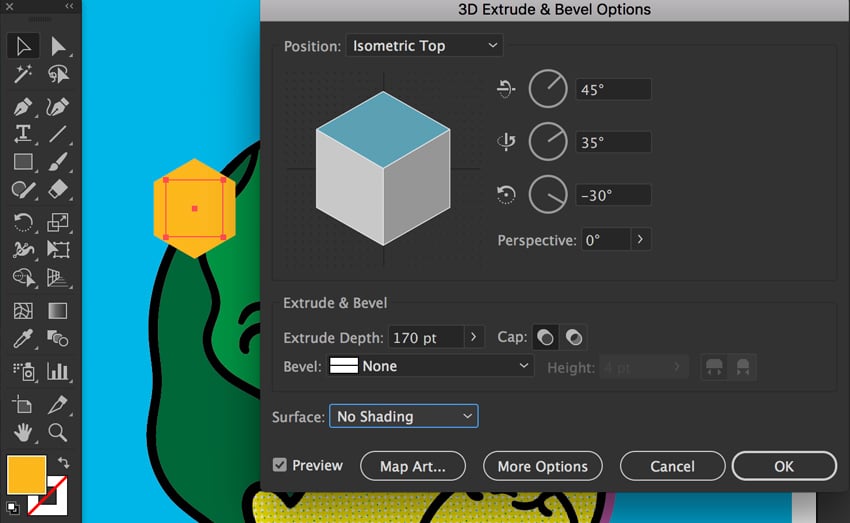850x523 pixels.
Task: Select the Eraser tool
Action: tap(57, 190)
